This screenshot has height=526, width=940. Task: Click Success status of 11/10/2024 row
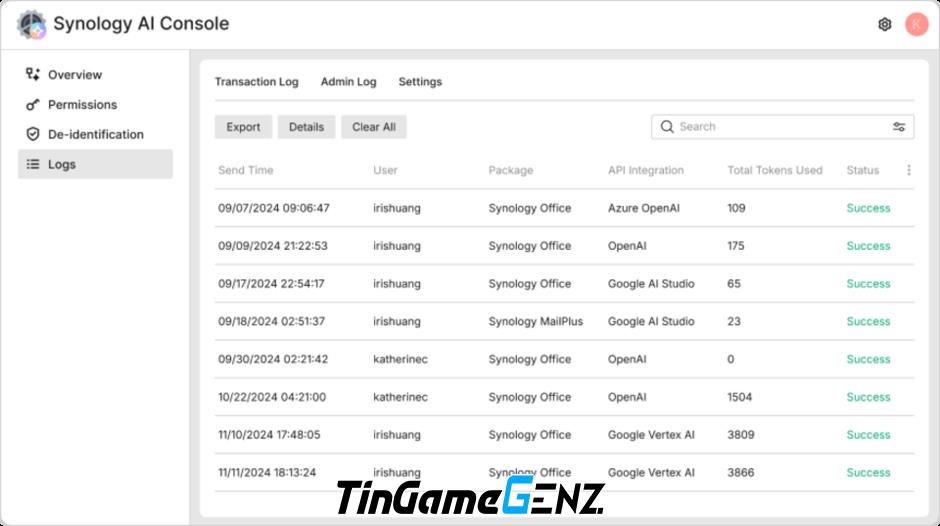point(868,435)
